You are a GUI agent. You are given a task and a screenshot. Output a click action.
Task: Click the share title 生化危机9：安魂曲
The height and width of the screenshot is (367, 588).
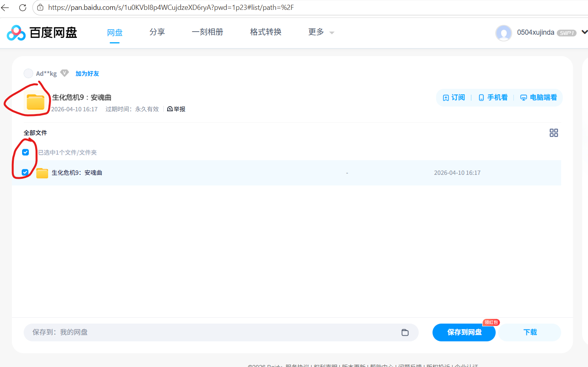pos(82,97)
